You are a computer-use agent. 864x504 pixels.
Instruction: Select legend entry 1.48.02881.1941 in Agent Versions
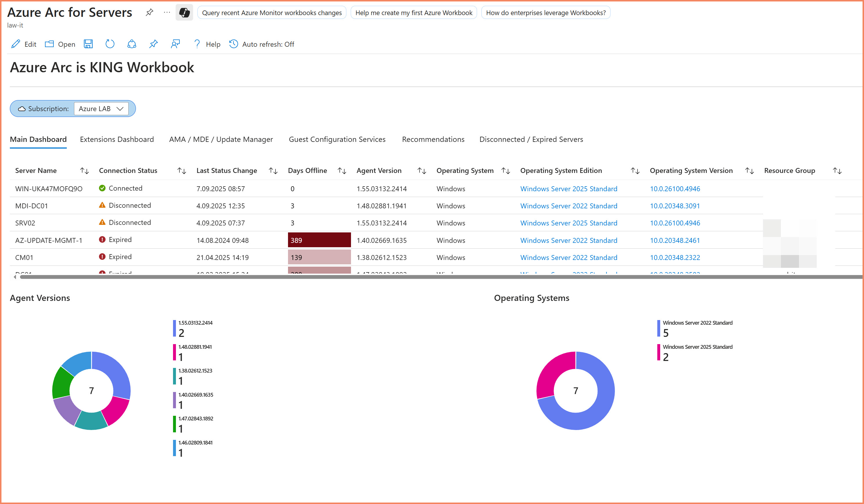click(x=193, y=353)
